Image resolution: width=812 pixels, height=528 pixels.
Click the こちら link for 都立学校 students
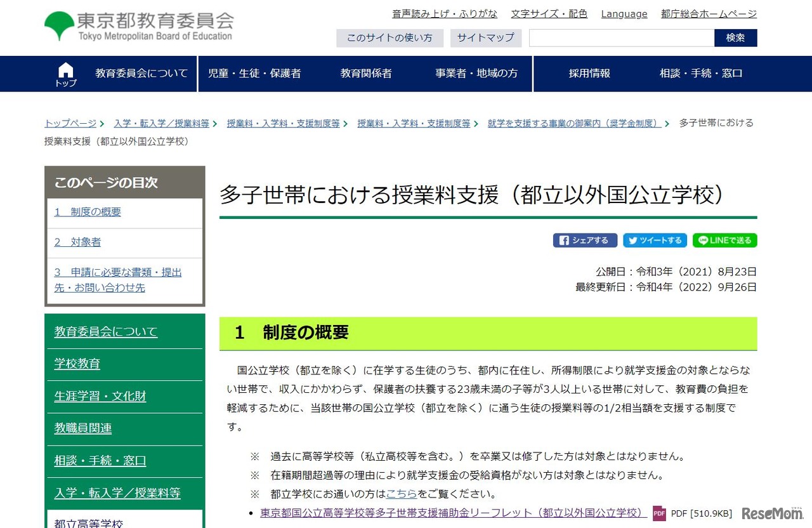[402, 493]
